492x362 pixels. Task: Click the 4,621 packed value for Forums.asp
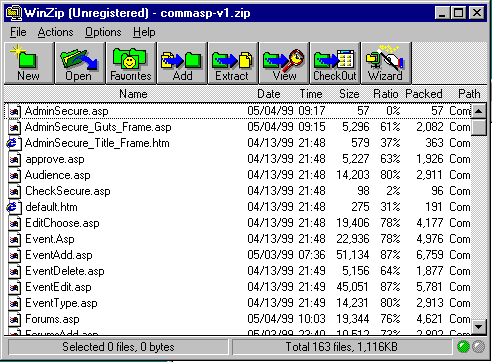pos(430,319)
